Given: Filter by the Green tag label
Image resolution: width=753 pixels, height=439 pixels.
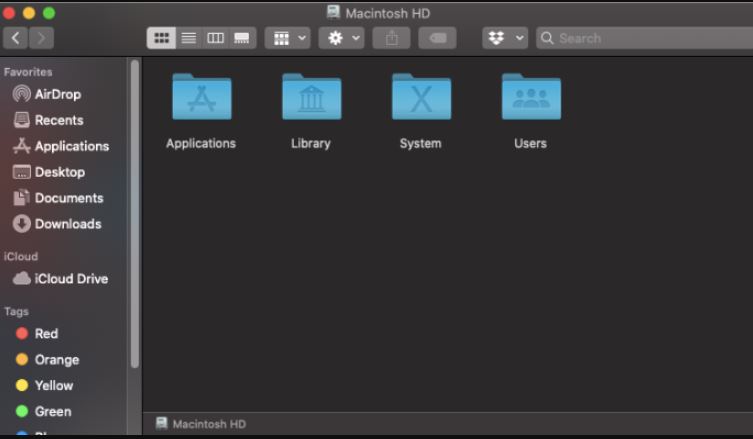Looking at the screenshot, I should (53, 412).
